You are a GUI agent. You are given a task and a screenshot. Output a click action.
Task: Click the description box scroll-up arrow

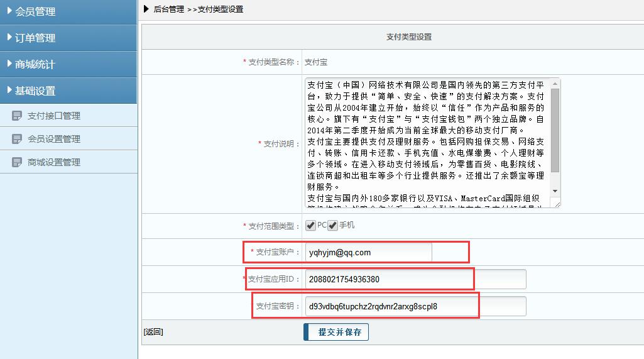[x=555, y=84]
